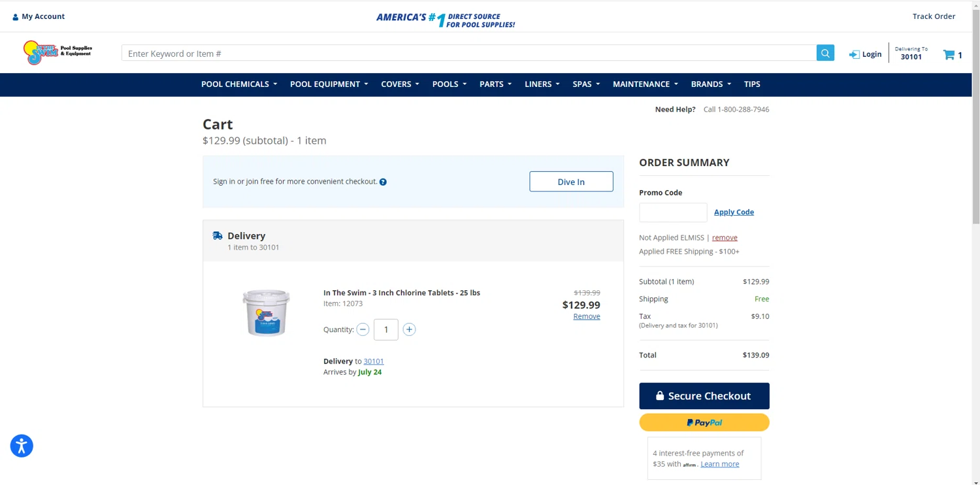Open the Affirm Learn more link
The image size is (980, 485).
720,464
